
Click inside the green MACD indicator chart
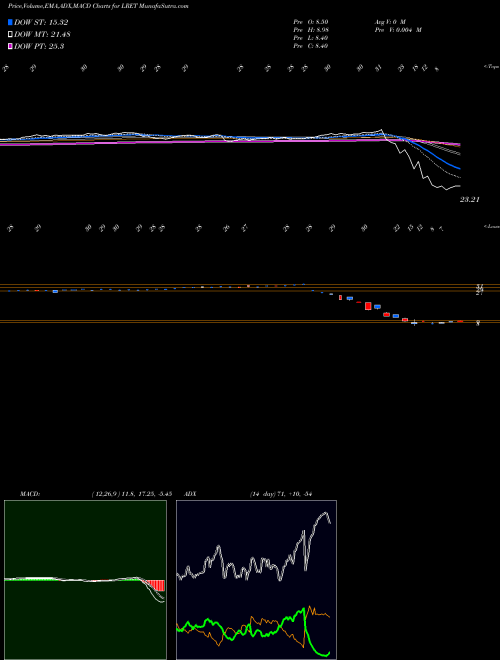(x=85, y=580)
